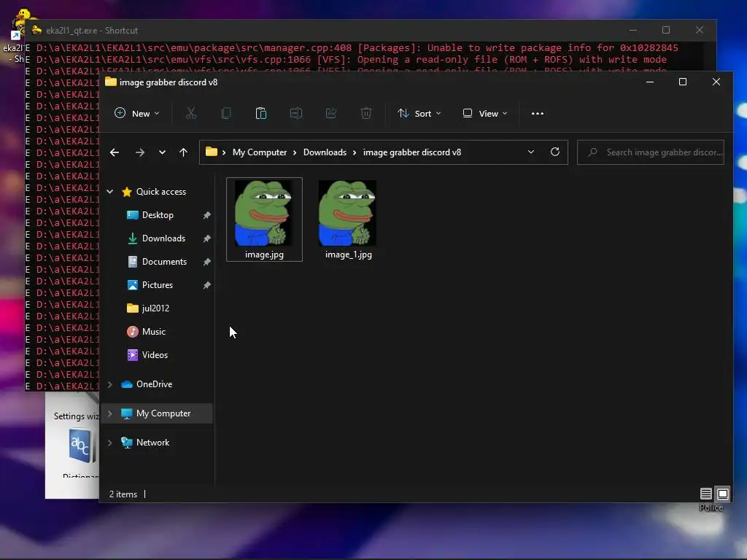Open recent locations chevron
Viewport: 747px width, 560px height.
point(162,152)
